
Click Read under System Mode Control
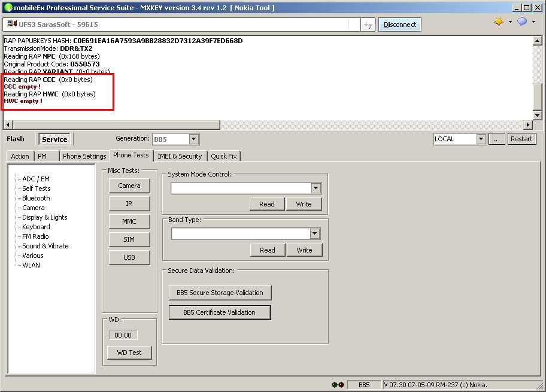pos(267,204)
